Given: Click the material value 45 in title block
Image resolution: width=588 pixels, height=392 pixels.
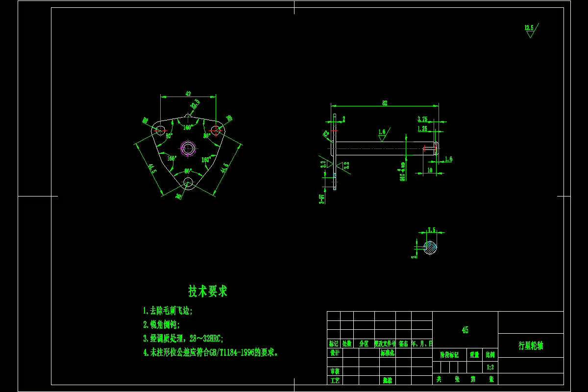Looking at the screenshot, I should coord(465,330).
